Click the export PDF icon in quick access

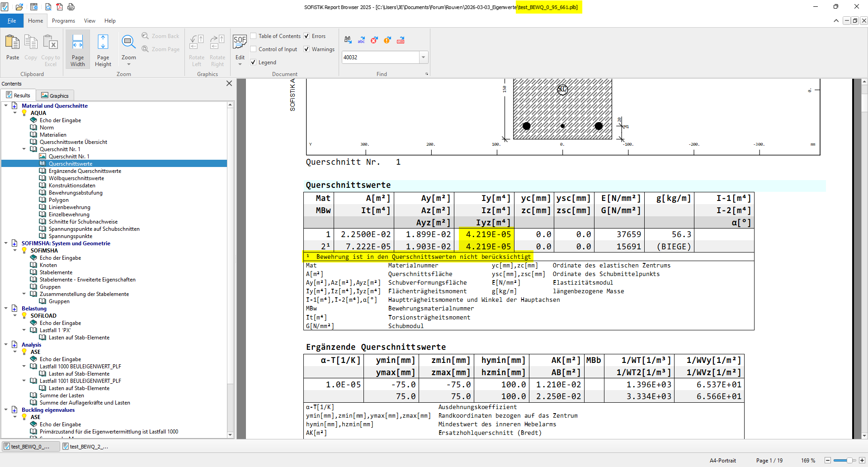pos(59,7)
